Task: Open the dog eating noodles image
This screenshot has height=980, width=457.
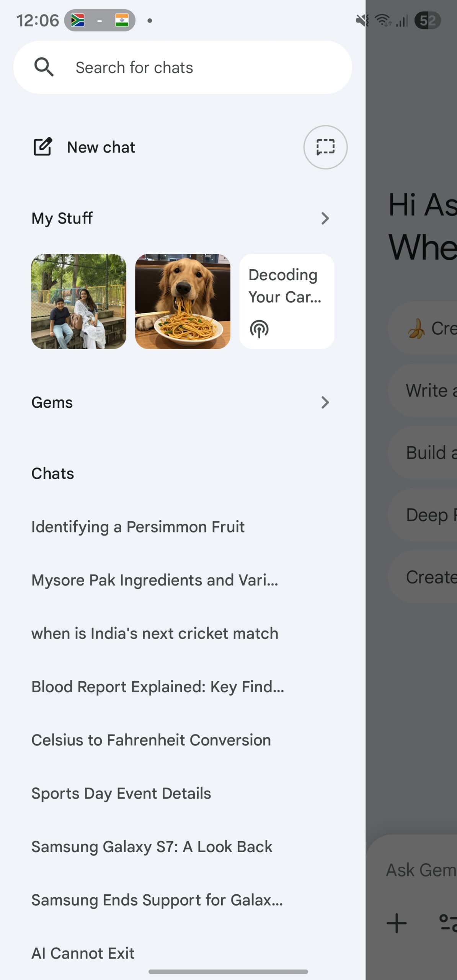Action: (183, 301)
